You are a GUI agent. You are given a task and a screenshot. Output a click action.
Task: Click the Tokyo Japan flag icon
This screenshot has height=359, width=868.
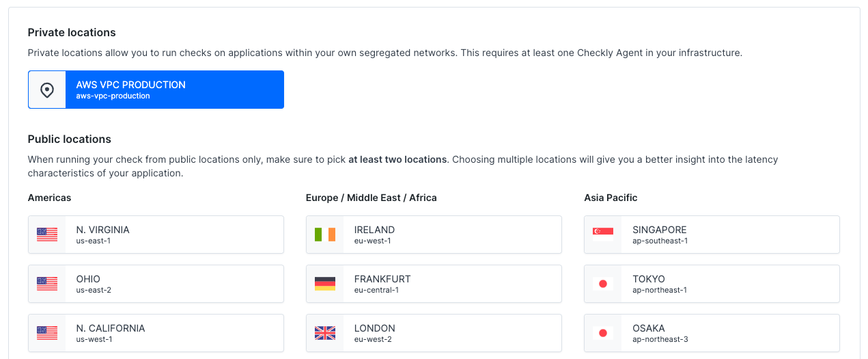point(603,284)
